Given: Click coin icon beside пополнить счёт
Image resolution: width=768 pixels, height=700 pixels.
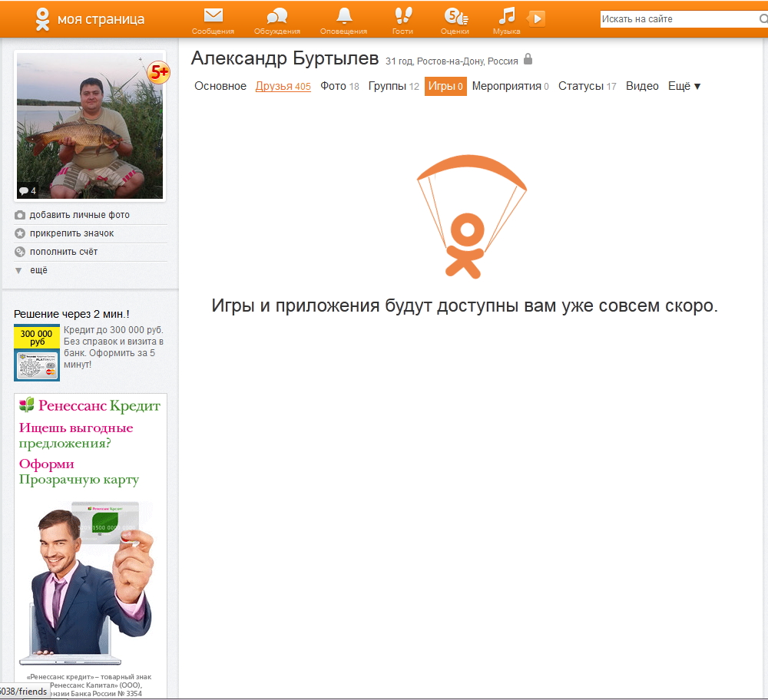Looking at the screenshot, I should pos(20,252).
